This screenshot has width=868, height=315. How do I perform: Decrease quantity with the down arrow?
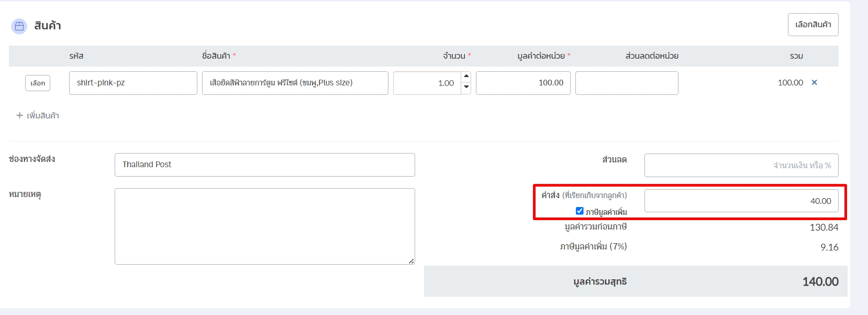click(x=466, y=88)
